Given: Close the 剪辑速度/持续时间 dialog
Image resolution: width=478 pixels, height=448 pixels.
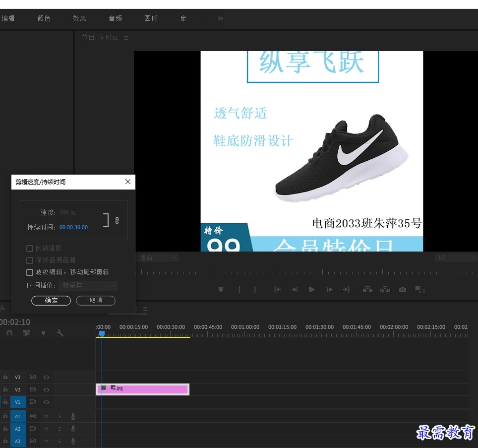Looking at the screenshot, I should [x=128, y=182].
